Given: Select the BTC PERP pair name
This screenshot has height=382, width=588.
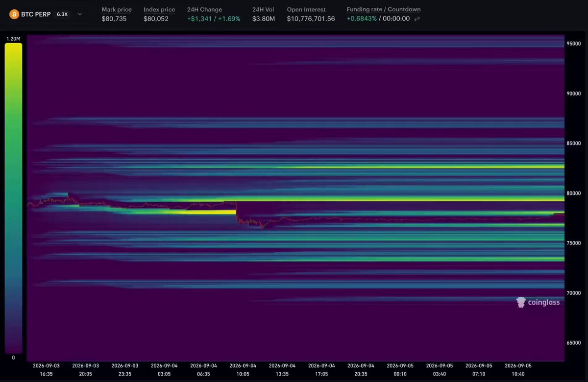Looking at the screenshot, I should (x=36, y=14).
